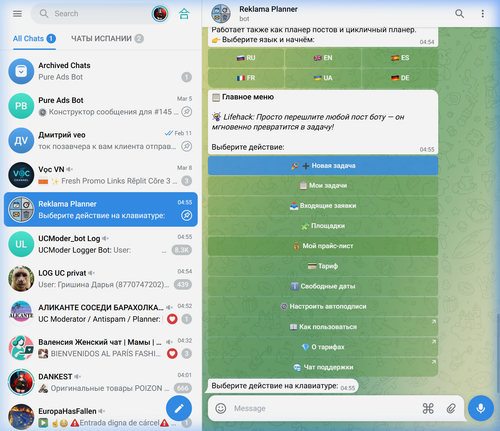The image size is (500, 431).
Task: Open the three-dot chat options menu
Action: [482, 14]
